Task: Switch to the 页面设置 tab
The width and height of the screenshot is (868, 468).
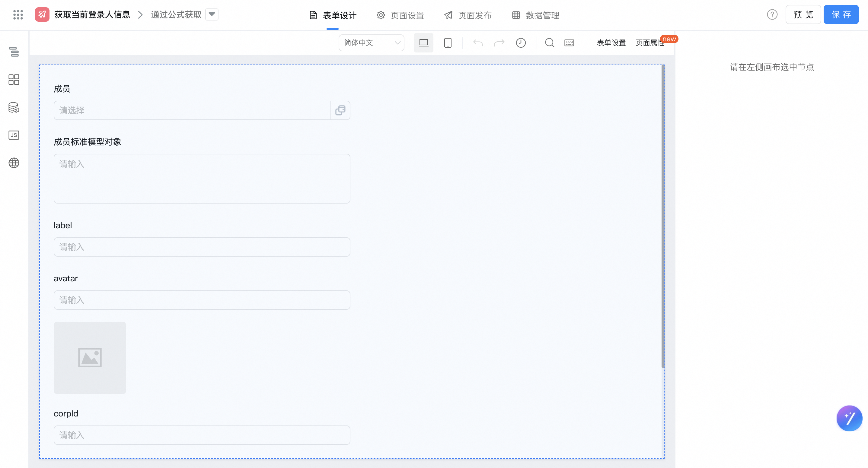Action: 400,15
